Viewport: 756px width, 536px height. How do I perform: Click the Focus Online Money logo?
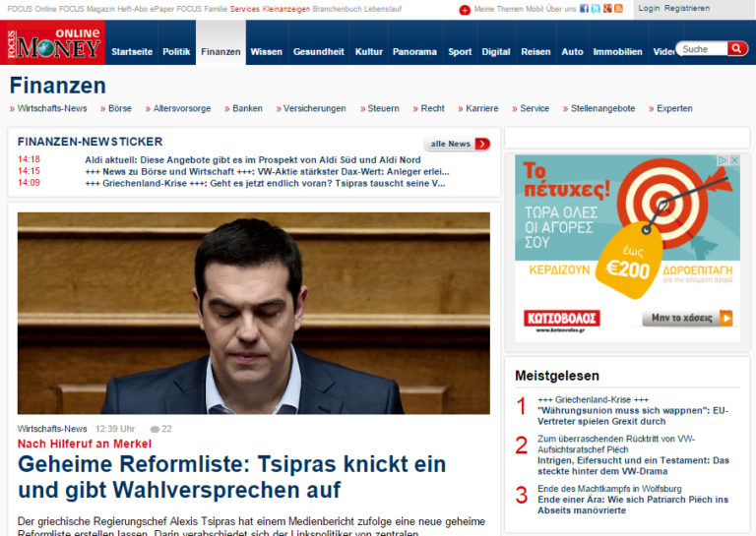pos(53,43)
